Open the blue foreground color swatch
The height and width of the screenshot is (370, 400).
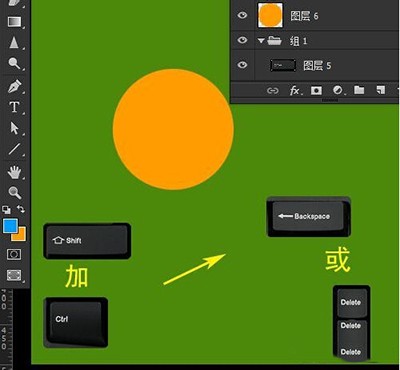point(10,226)
